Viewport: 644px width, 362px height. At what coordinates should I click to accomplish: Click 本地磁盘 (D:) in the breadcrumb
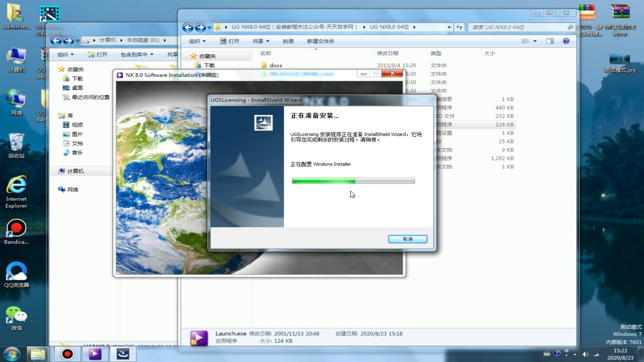point(143,40)
